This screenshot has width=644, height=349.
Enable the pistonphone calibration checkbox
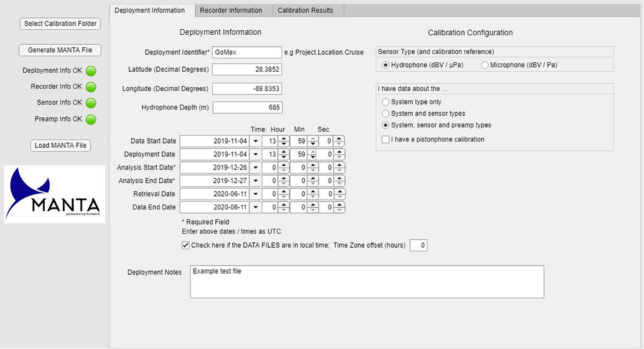pyautogui.click(x=385, y=139)
